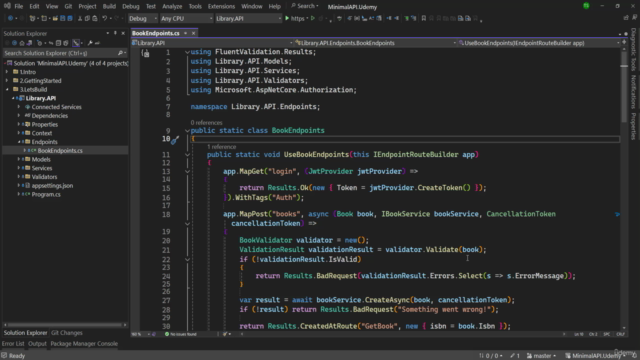Toggle the Solution Explorer track-active-item button
The height and width of the screenshot is (360, 640).
(x=76, y=43)
